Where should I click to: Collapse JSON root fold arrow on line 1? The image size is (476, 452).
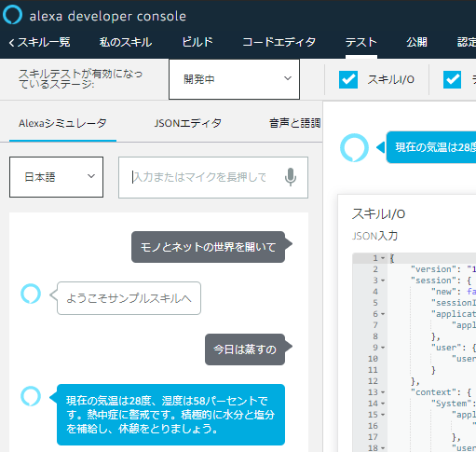pyautogui.click(x=383, y=258)
